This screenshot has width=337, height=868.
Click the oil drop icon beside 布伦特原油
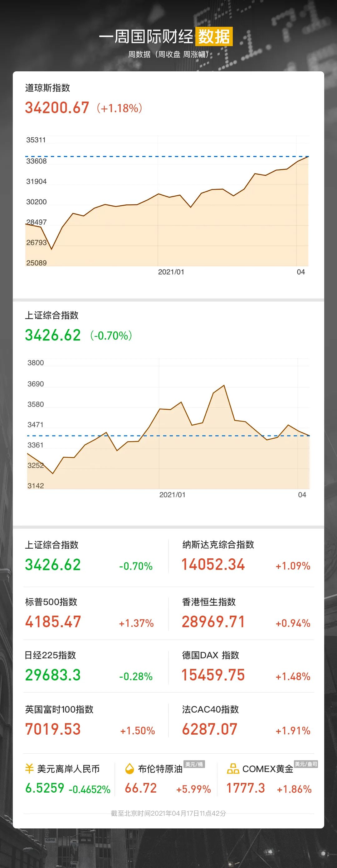129,769
